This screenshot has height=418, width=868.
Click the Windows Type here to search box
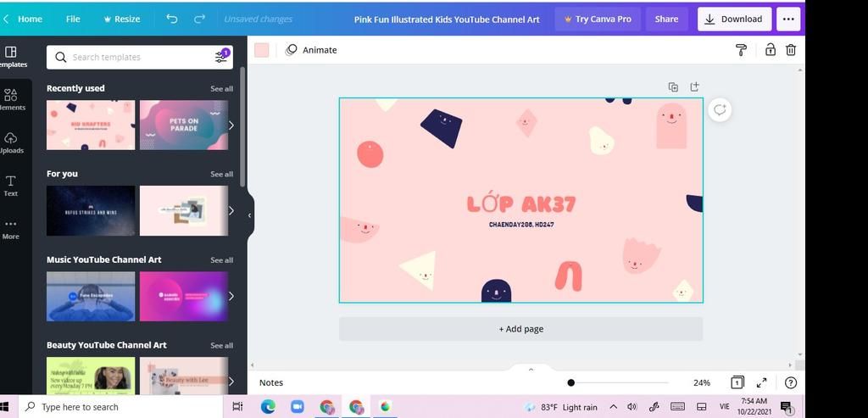tap(122, 407)
